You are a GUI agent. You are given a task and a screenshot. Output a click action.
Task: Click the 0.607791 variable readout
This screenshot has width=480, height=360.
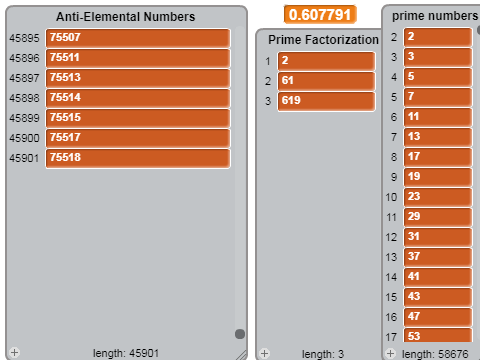pyautogui.click(x=320, y=15)
